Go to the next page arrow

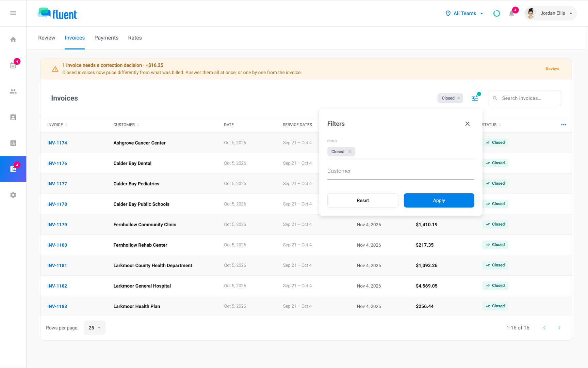point(559,328)
